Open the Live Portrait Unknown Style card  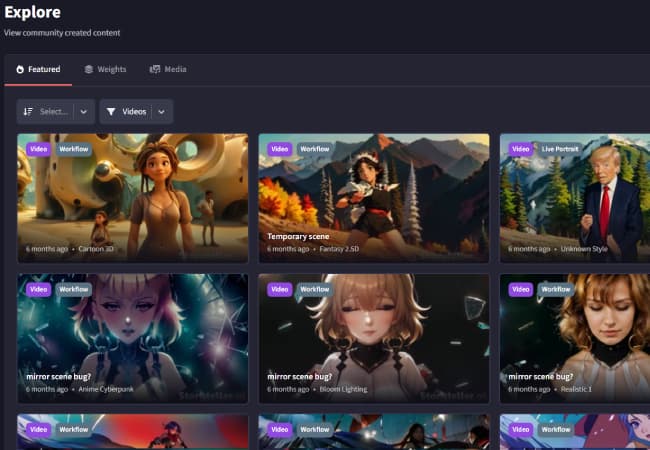pyautogui.click(x=575, y=198)
